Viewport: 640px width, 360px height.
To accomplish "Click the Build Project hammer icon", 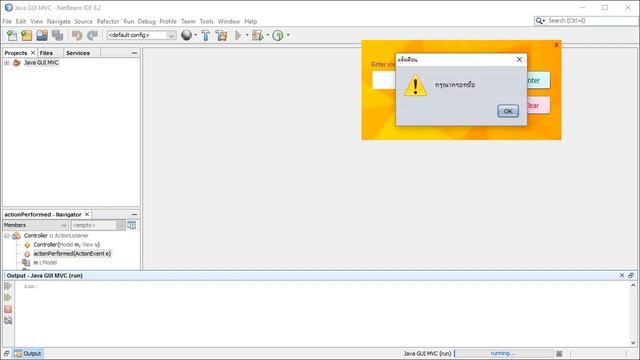I will [x=206, y=36].
